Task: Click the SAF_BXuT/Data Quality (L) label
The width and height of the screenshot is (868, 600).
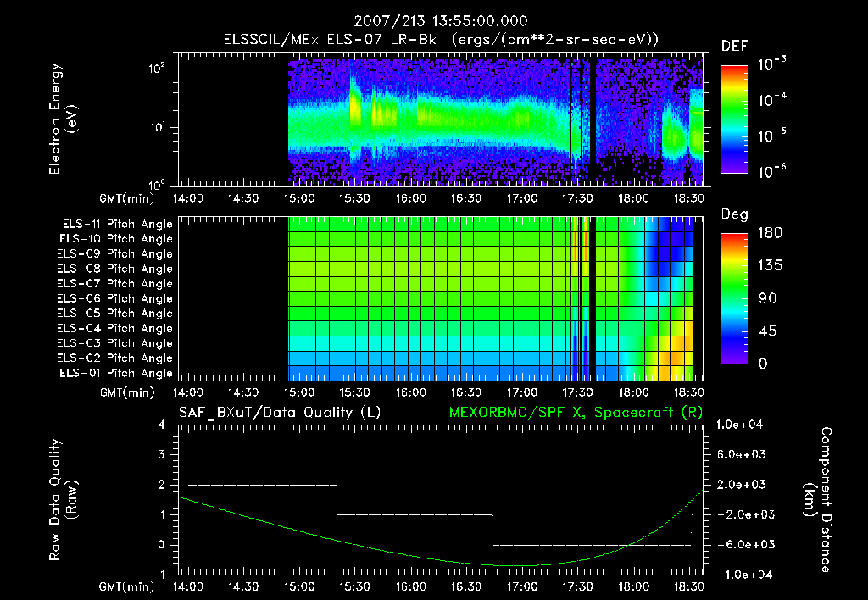Action: (x=280, y=413)
